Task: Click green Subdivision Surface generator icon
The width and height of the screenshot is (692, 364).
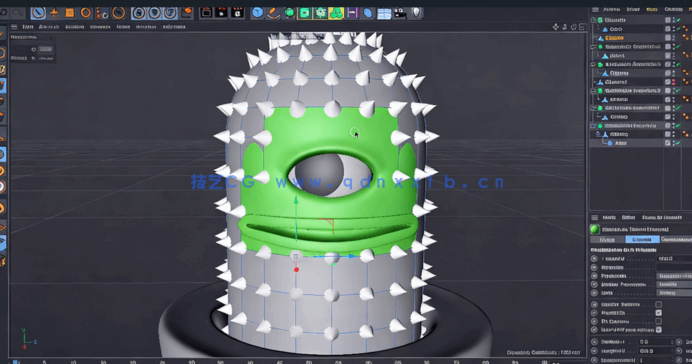Action: [x=289, y=13]
